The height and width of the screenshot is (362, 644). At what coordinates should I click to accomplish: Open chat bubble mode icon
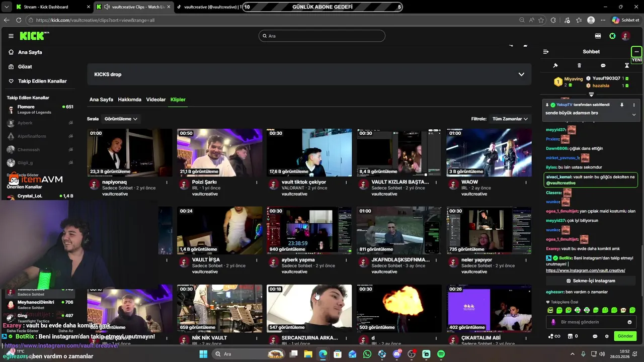603,65
